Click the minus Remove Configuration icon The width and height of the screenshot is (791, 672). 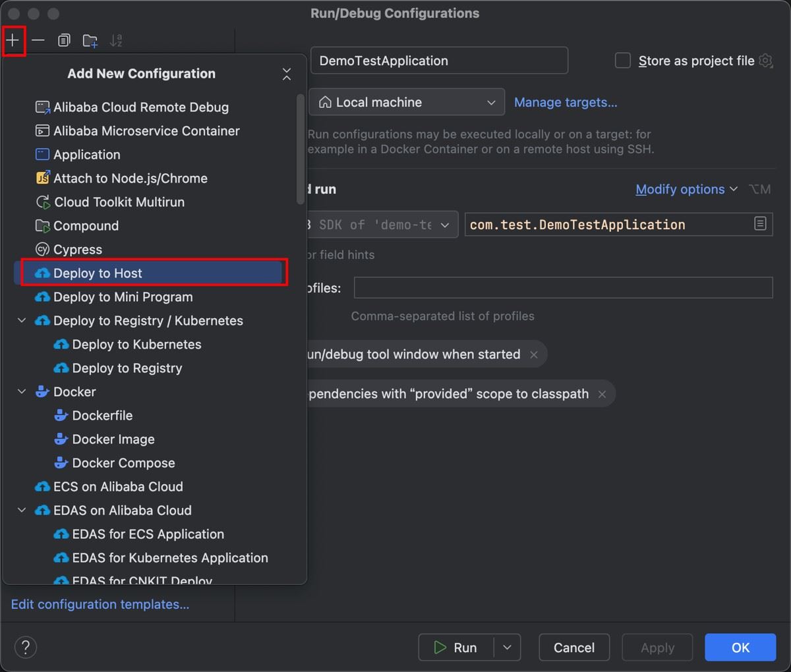click(x=38, y=41)
